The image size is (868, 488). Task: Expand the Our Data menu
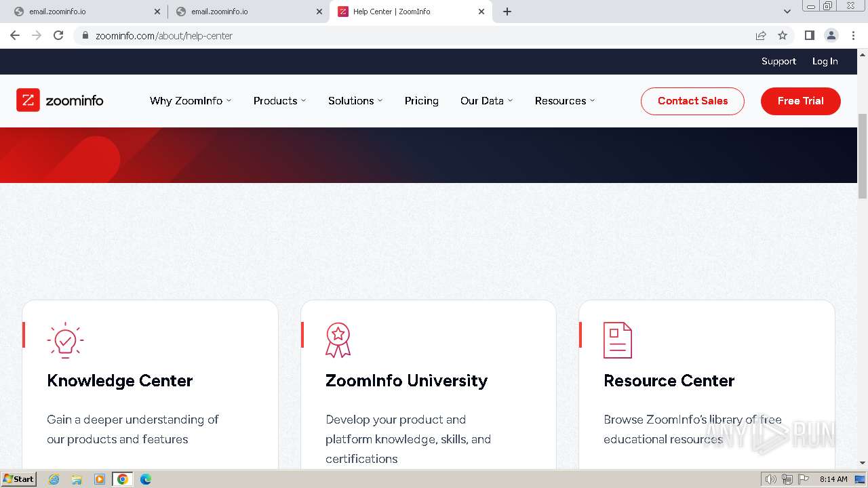[x=486, y=100]
